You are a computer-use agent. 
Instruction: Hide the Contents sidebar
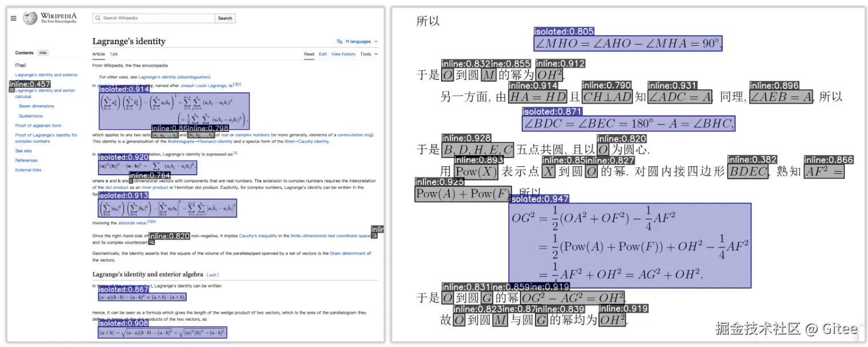pyautogui.click(x=43, y=53)
